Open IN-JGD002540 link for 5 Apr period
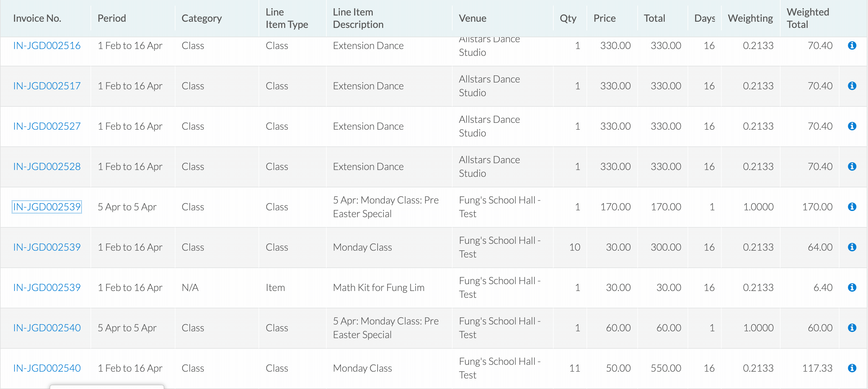 pyautogui.click(x=47, y=328)
